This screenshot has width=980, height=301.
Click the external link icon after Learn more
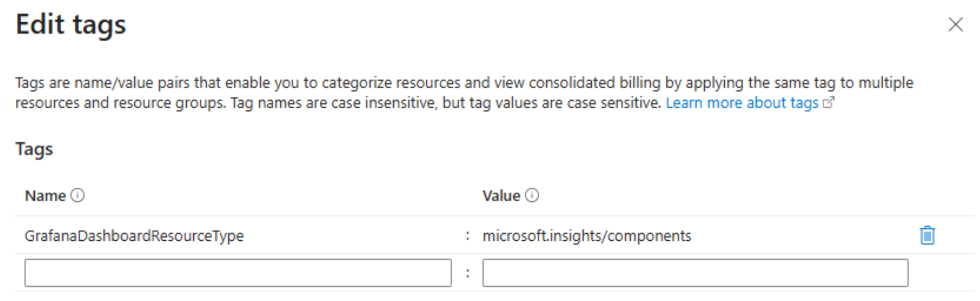(x=828, y=102)
